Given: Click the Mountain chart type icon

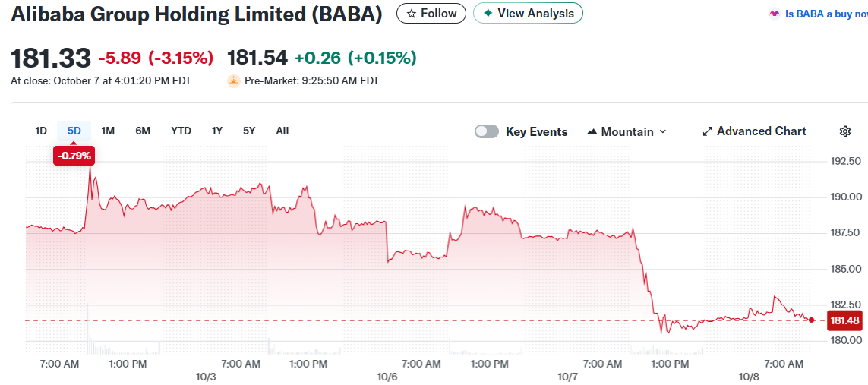Looking at the screenshot, I should coord(592,131).
